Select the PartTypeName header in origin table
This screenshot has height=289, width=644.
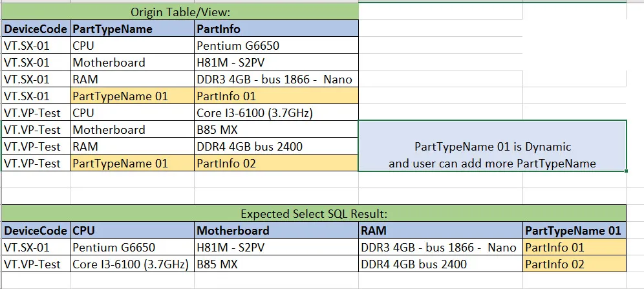coord(132,29)
